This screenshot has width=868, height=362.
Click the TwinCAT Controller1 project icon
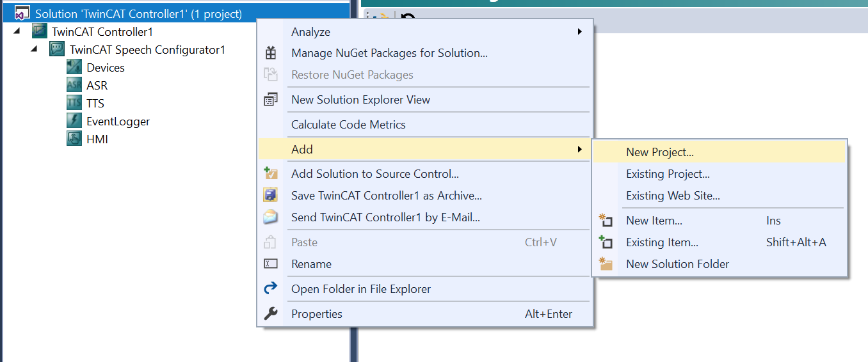tap(40, 31)
